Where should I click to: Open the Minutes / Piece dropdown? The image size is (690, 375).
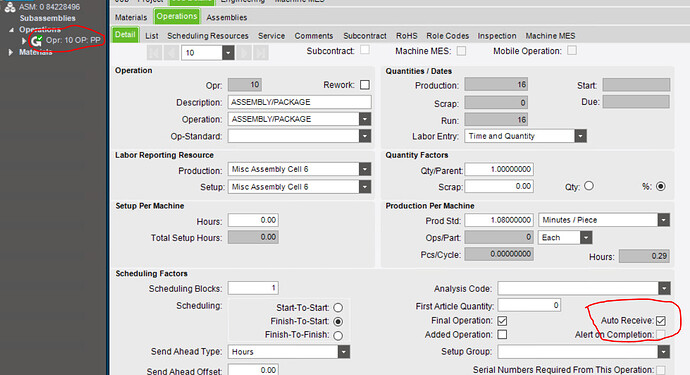coord(664,220)
